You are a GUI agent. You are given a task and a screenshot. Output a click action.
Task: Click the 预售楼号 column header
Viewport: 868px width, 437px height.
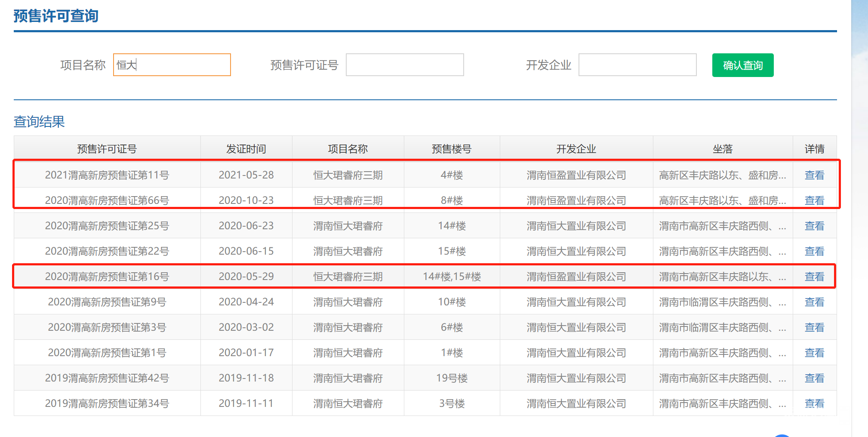pyautogui.click(x=452, y=149)
